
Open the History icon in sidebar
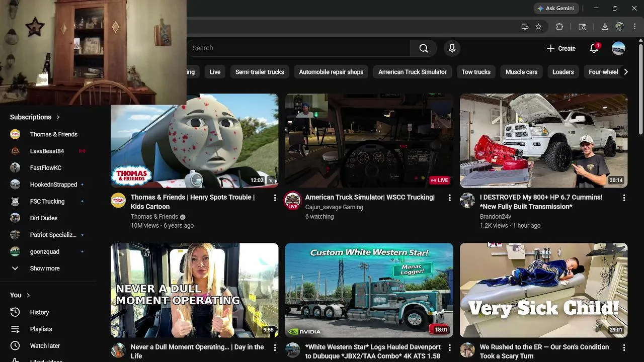point(15,312)
